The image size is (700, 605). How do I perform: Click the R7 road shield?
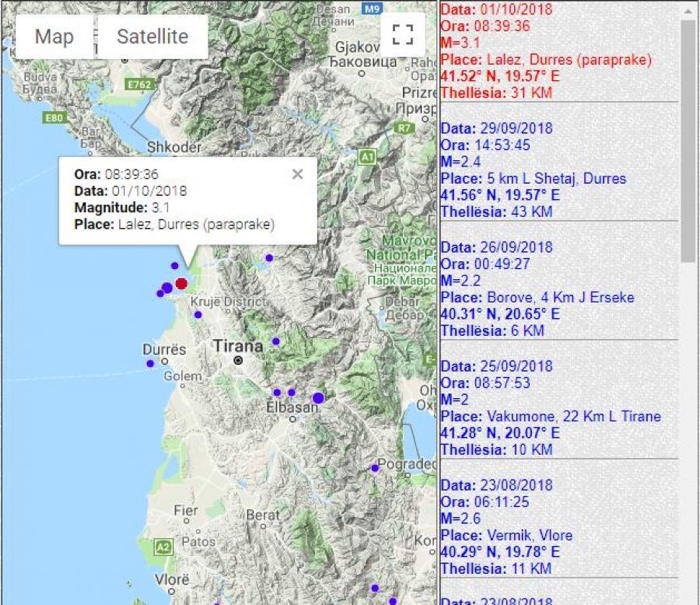(404, 128)
